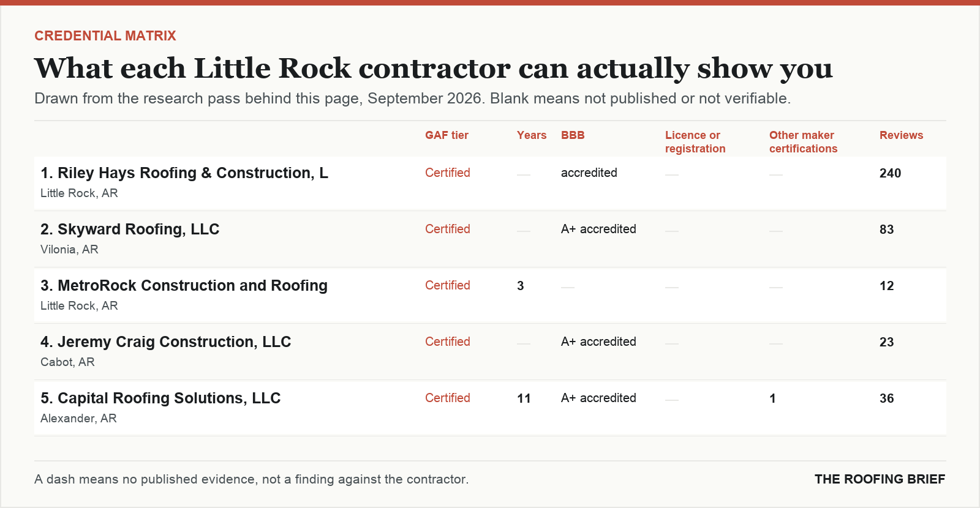The height and width of the screenshot is (508, 980).
Task: Select '4. Jeremy Craig Construction, LLC' row title
Action: [165, 342]
